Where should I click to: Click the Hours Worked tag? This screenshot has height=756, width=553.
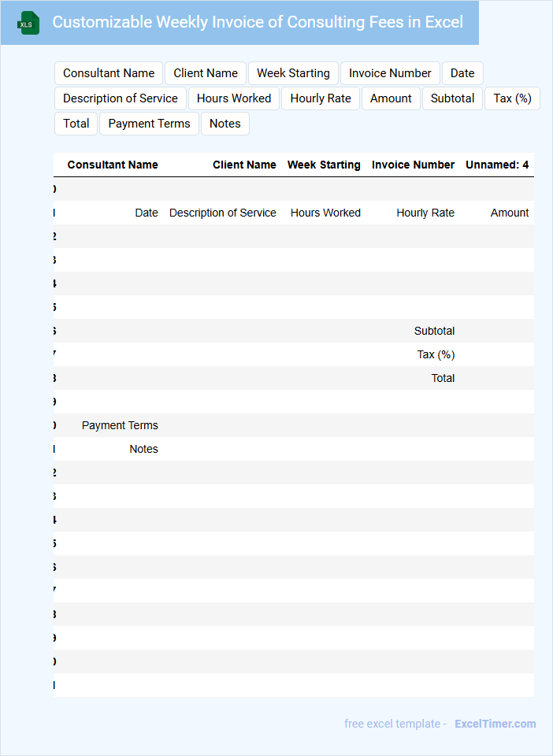pos(234,98)
